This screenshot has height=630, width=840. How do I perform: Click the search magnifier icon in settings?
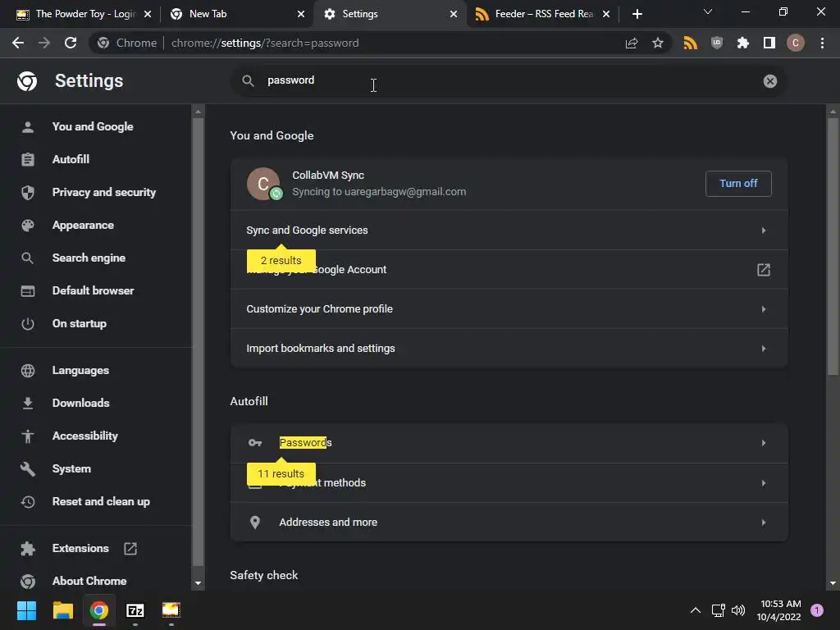pyautogui.click(x=248, y=81)
